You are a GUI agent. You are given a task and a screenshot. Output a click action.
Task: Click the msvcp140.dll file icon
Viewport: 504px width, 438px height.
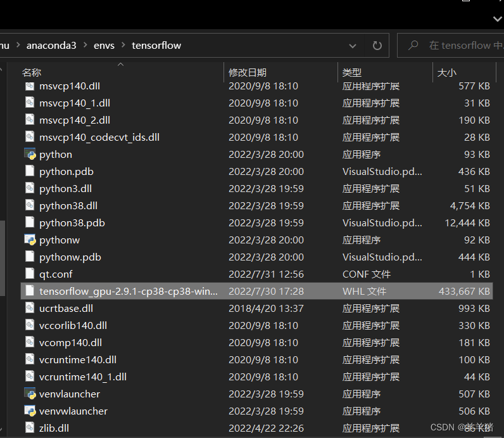click(30, 86)
